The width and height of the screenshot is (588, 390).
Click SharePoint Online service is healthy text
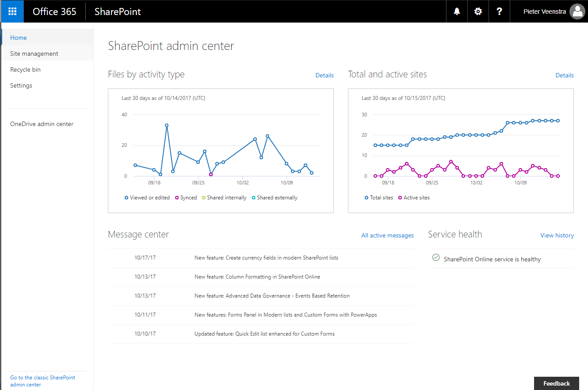492,259
